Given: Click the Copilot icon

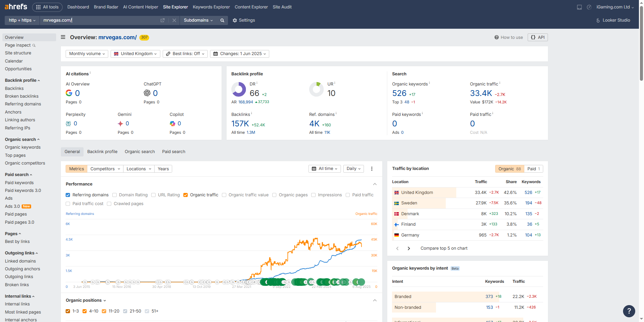Looking at the screenshot, I should tap(172, 124).
